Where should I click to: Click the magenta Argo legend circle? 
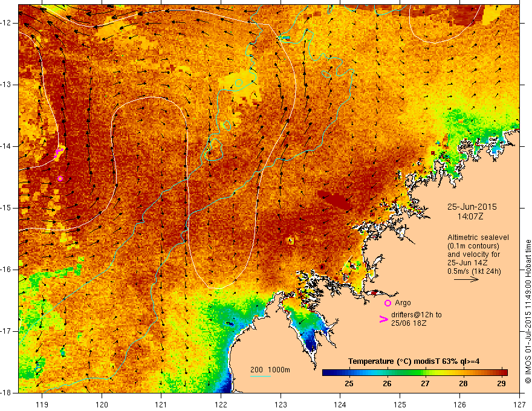point(388,303)
